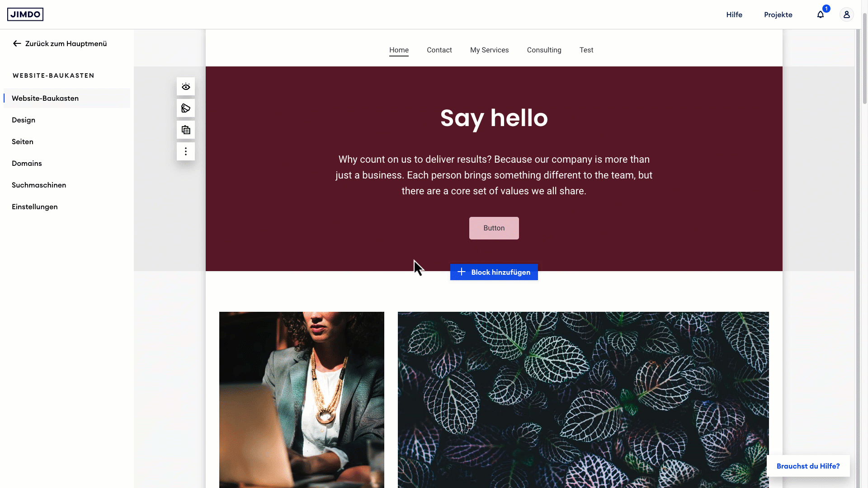Open Einstellungen in sidebar
The width and height of the screenshot is (868, 488).
(35, 206)
